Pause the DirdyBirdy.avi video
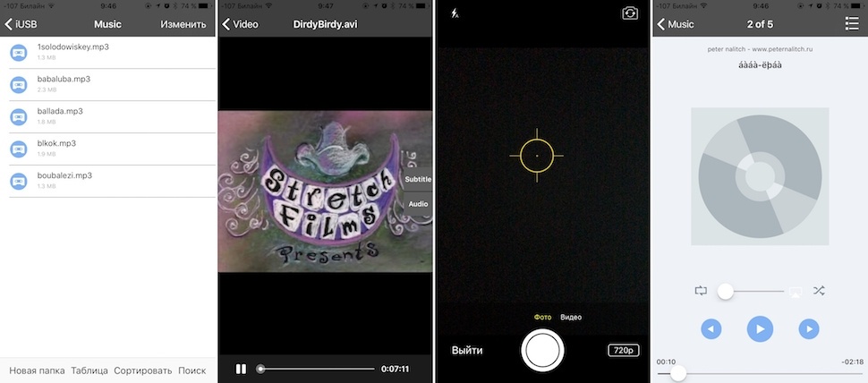The width and height of the screenshot is (868, 383). point(241,369)
